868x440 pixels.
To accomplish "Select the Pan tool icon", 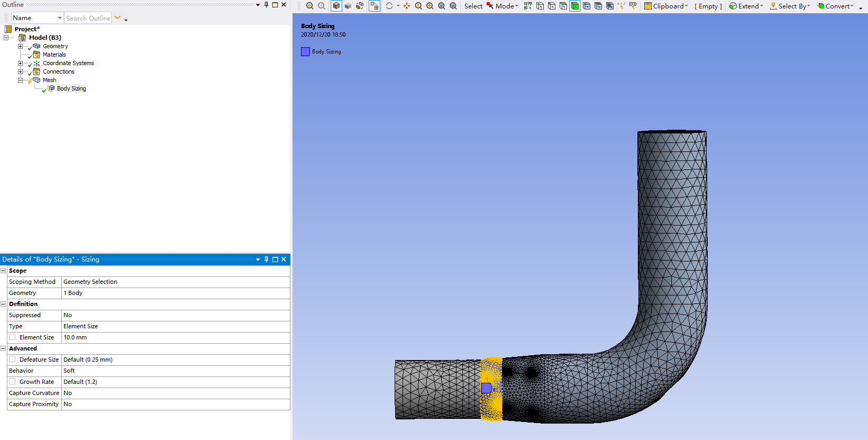I will click(407, 6).
